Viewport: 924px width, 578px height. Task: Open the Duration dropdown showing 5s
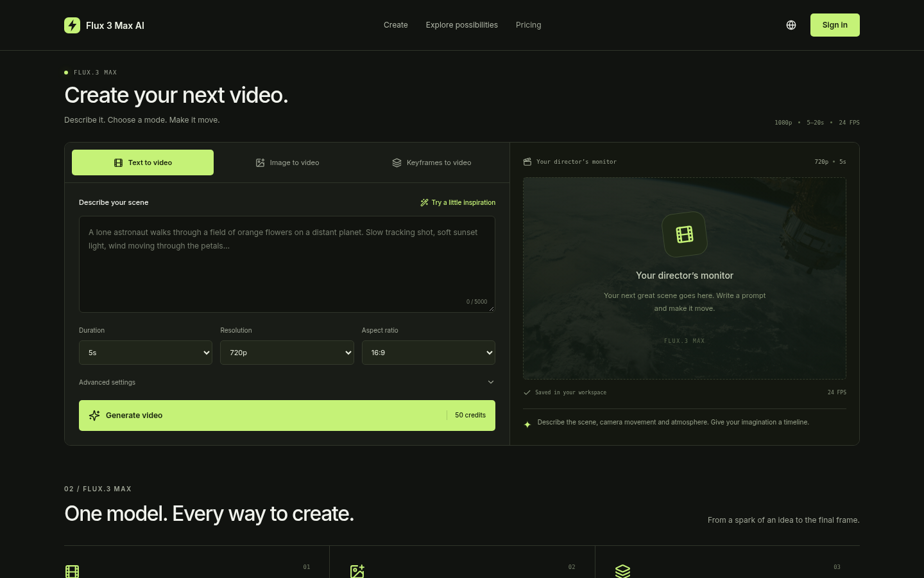[146, 353]
